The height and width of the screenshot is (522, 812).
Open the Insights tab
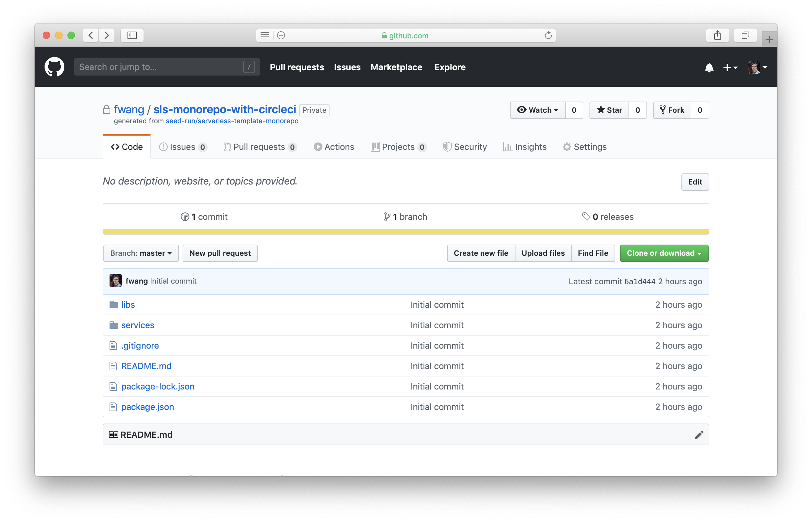pos(525,147)
